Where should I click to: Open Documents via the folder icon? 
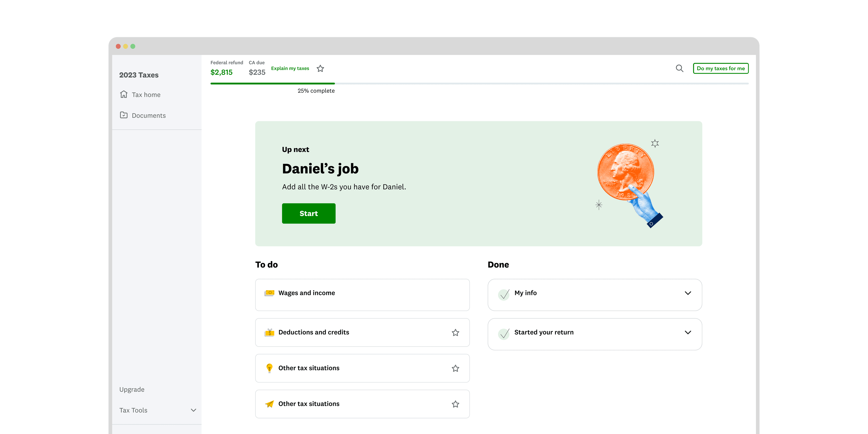(124, 115)
